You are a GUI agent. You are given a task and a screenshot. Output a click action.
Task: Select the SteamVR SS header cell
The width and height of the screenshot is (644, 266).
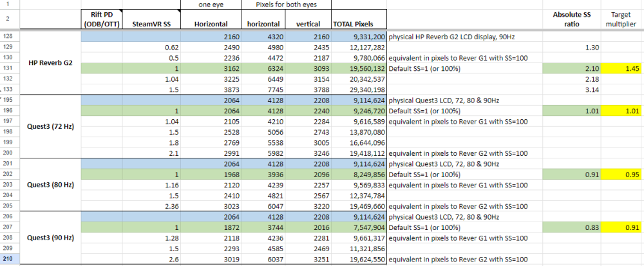click(152, 19)
